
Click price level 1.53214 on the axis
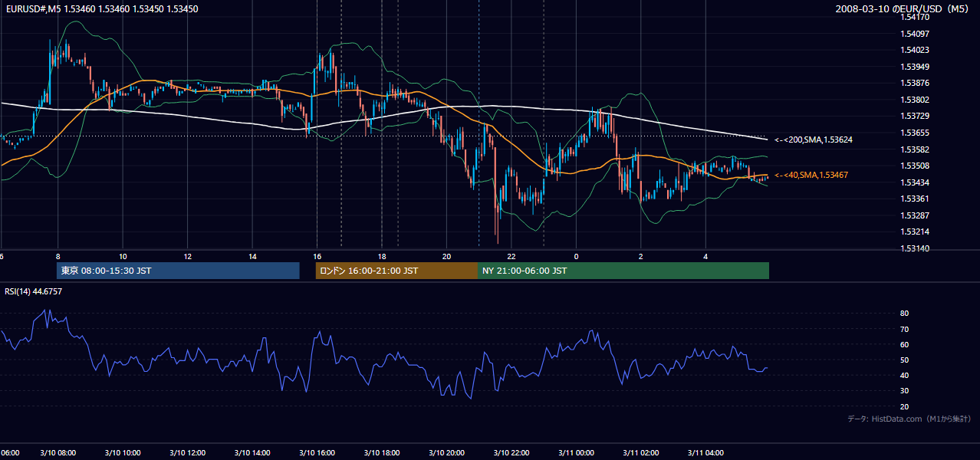[915, 232]
